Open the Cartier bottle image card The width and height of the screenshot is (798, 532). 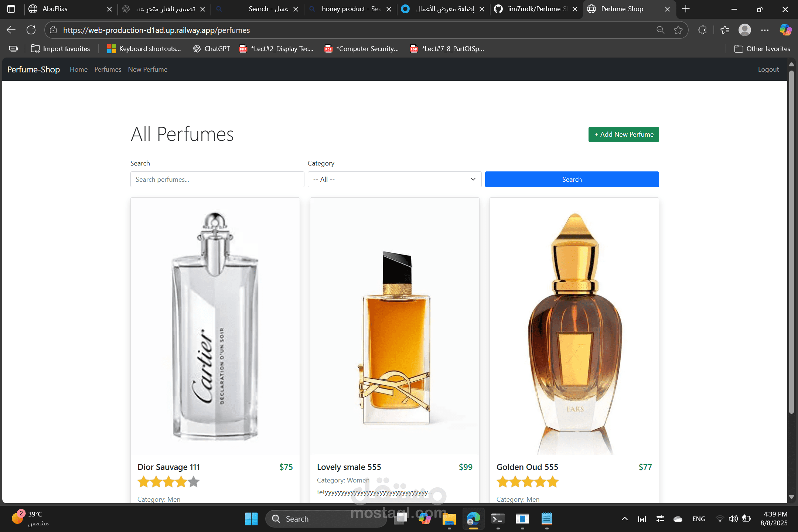(x=215, y=326)
